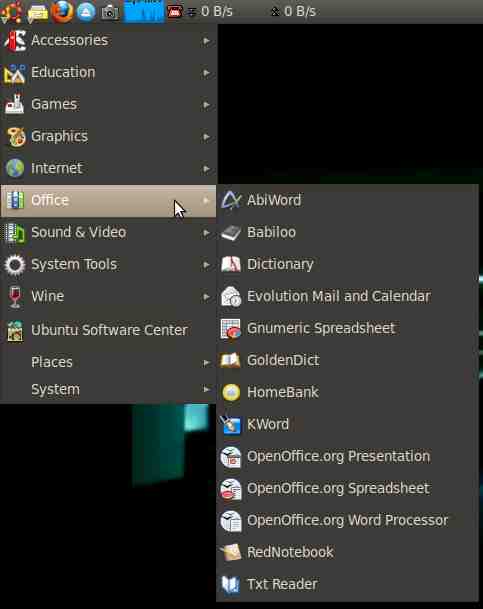Click the Evolution mail envelope icon
The image size is (483, 609).
click(x=231, y=296)
